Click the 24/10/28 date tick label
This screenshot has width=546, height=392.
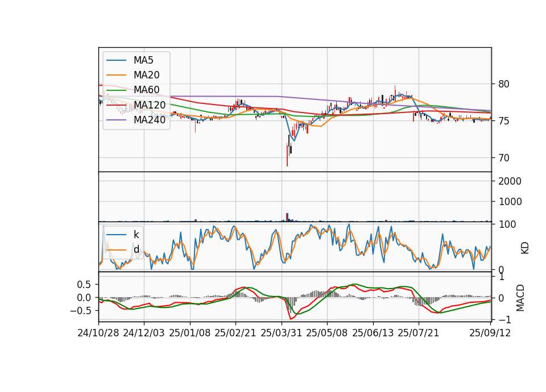(x=98, y=333)
